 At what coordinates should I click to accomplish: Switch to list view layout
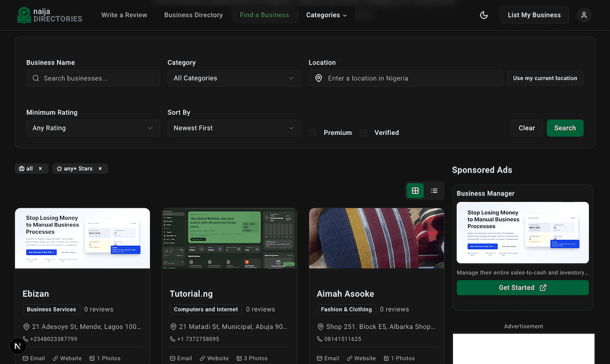click(x=434, y=190)
